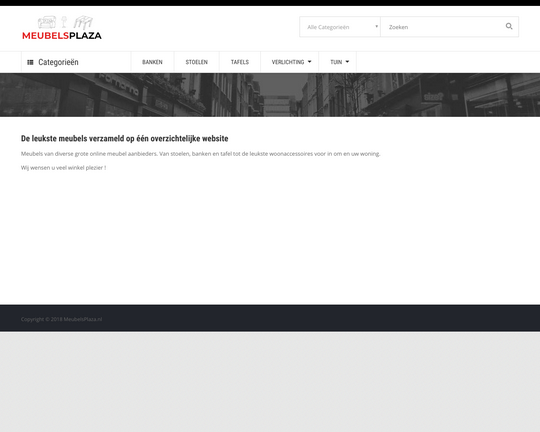This screenshot has height=432, width=540.
Task: Open the Tuin menu item
Action: click(x=336, y=62)
